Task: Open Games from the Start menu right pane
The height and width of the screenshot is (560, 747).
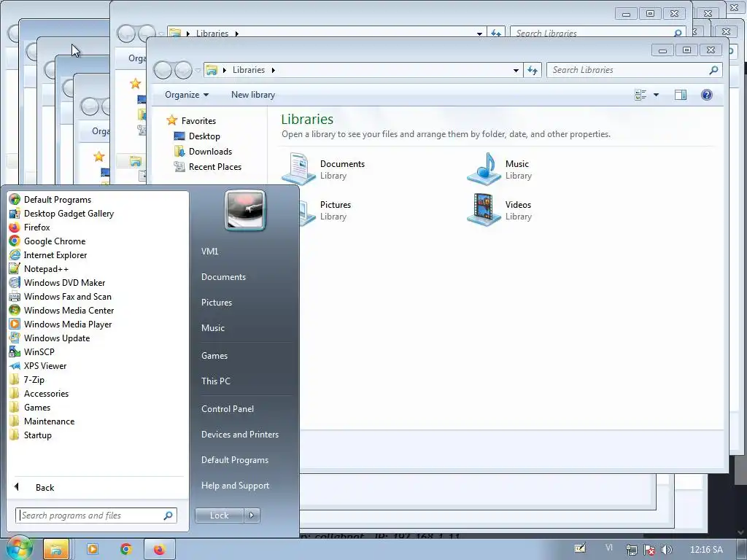Action: [214, 356]
